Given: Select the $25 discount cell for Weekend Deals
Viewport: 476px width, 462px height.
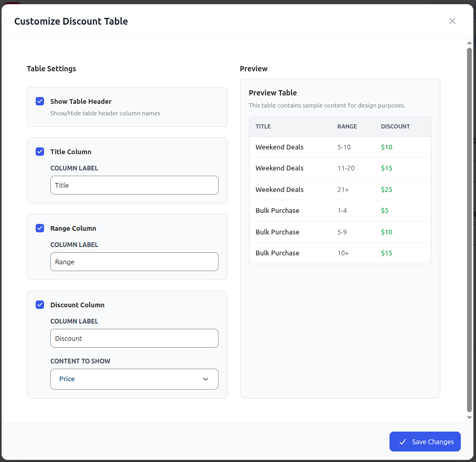Looking at the screenshot, I should click(386, 189).
